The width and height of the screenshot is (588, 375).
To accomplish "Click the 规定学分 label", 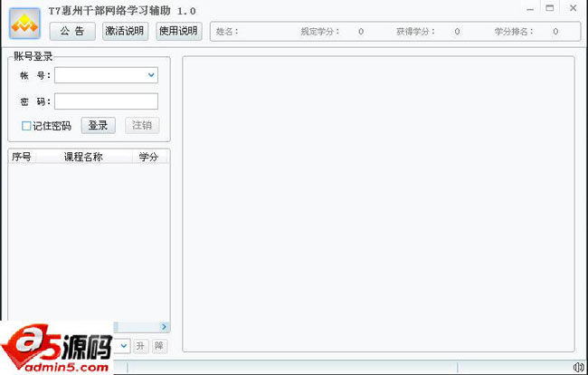I will (x=320, y=32).
